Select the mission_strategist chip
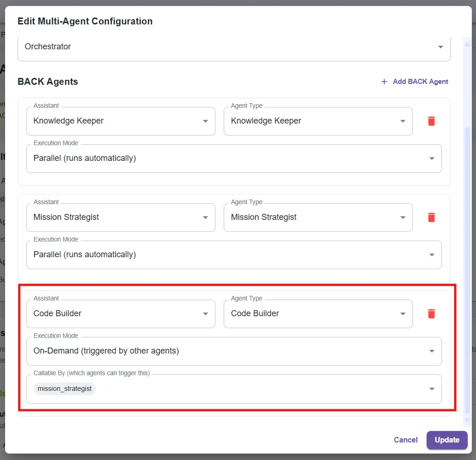 65,389
